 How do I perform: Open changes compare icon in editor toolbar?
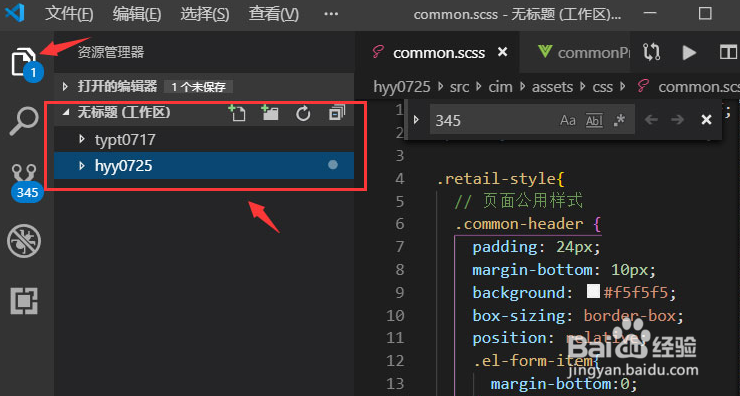tap(651, 52)
